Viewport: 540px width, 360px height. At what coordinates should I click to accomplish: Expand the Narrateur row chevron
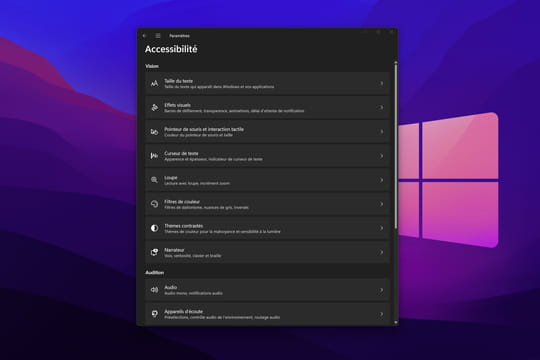point(381,252)
